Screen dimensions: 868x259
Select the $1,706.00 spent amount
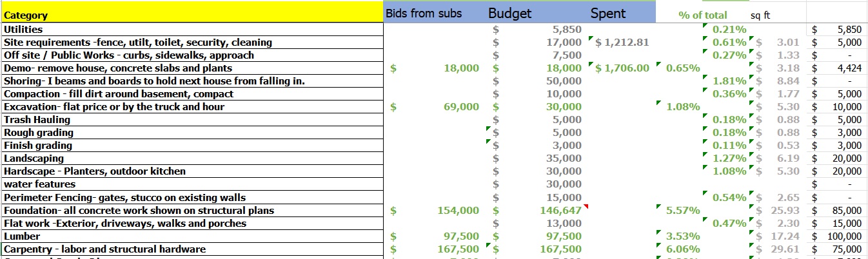pos(622,68)
